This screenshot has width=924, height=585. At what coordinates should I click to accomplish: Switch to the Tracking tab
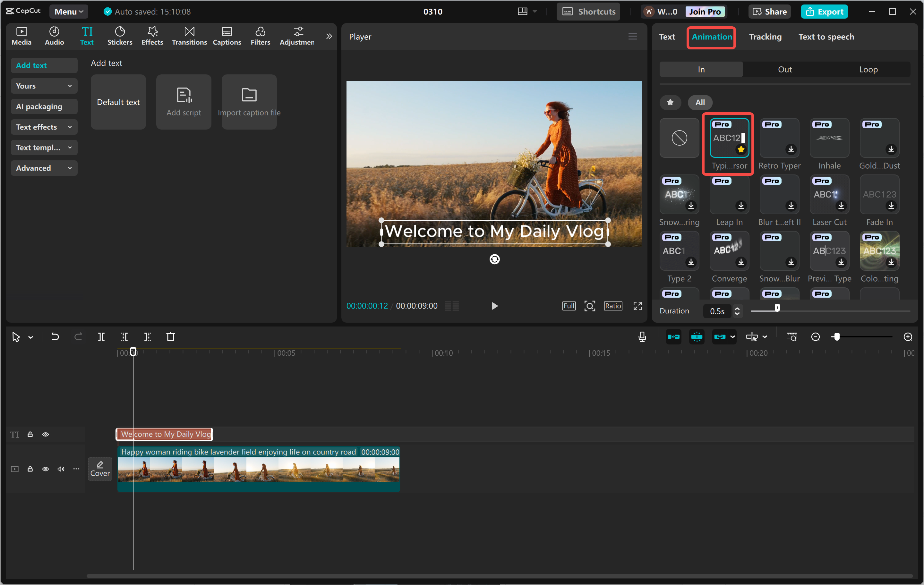pyautogui.click(x=765, y=37)
